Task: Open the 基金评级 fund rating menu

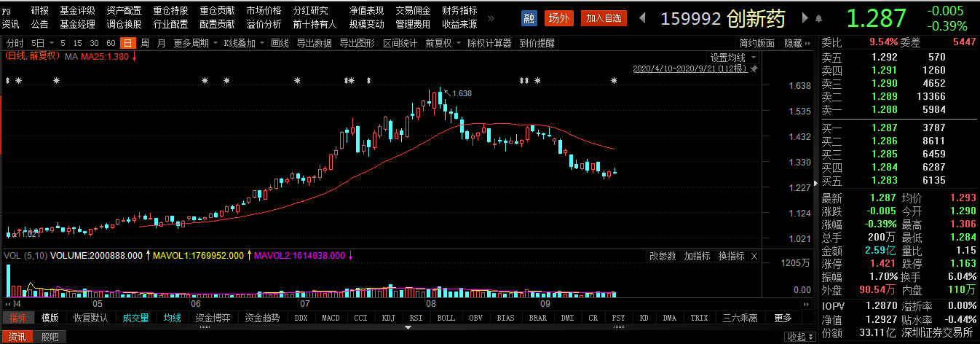Action: click(x=77, y=11)
